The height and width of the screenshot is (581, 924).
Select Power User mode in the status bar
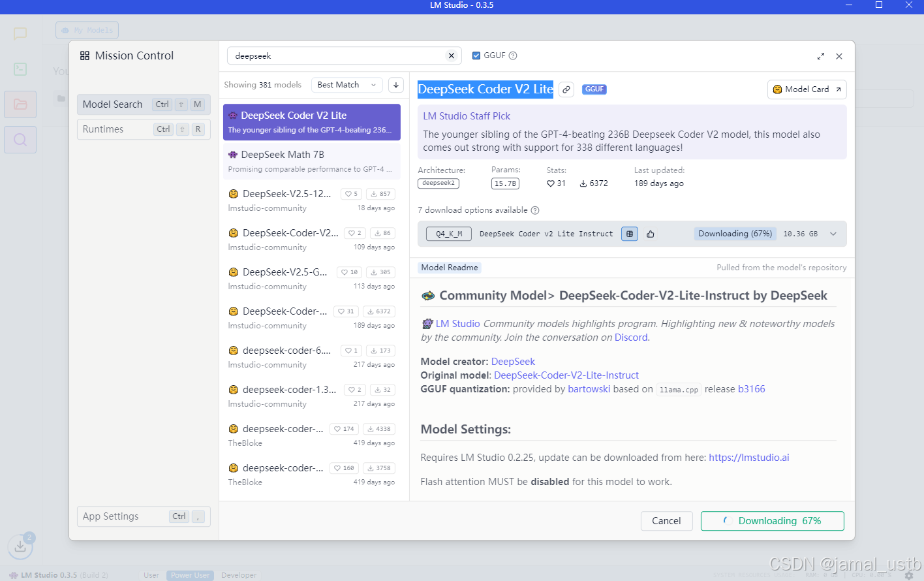190,575
